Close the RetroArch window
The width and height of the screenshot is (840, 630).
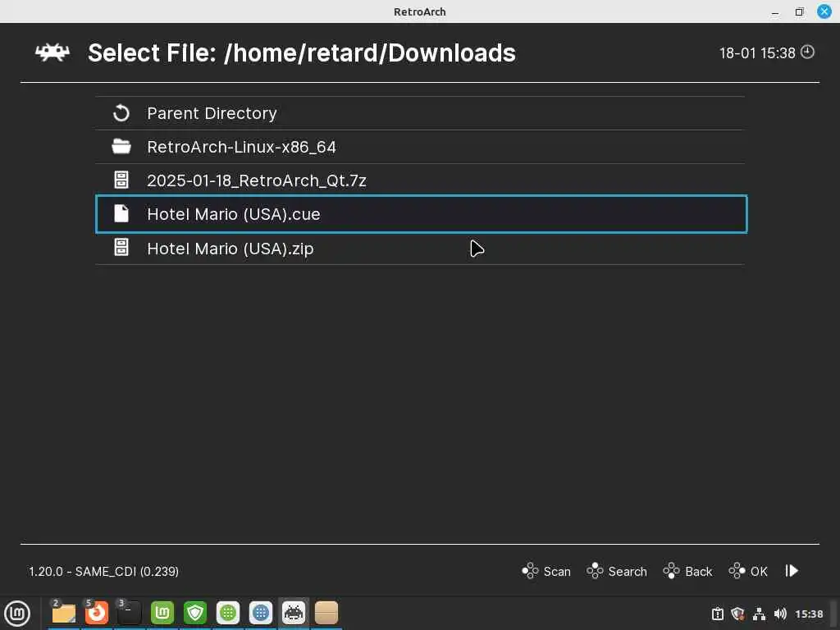824,11
